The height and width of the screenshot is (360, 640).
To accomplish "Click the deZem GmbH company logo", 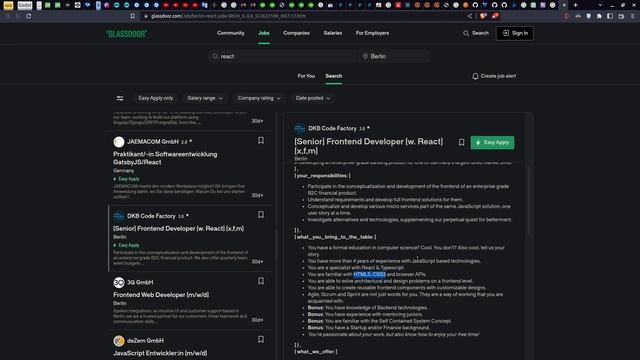I will coord(119,340).
